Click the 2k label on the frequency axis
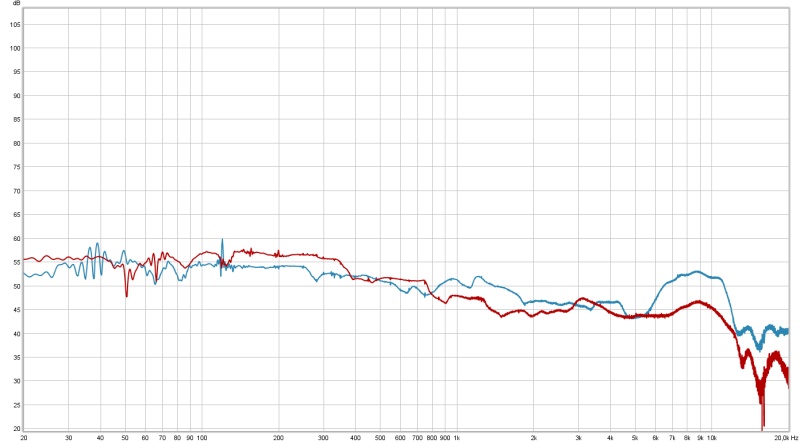This screenshot has height=443, width=800. (x=534, y=438)
